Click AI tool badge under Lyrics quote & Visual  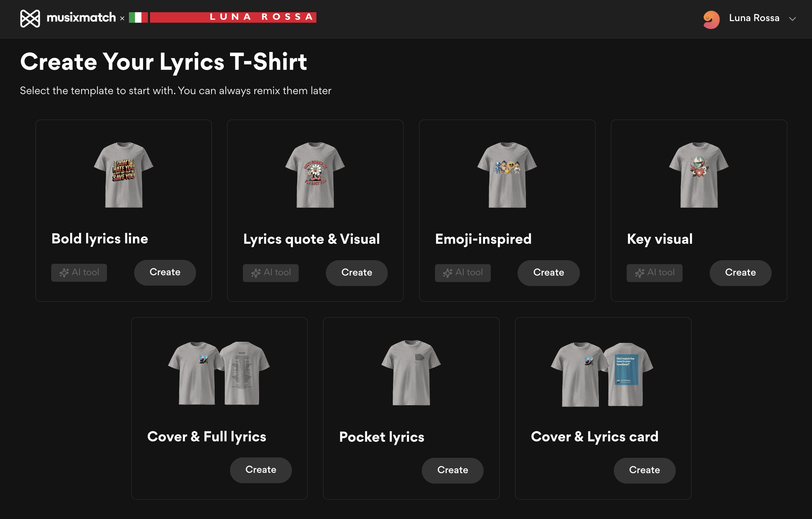point(271,273)
